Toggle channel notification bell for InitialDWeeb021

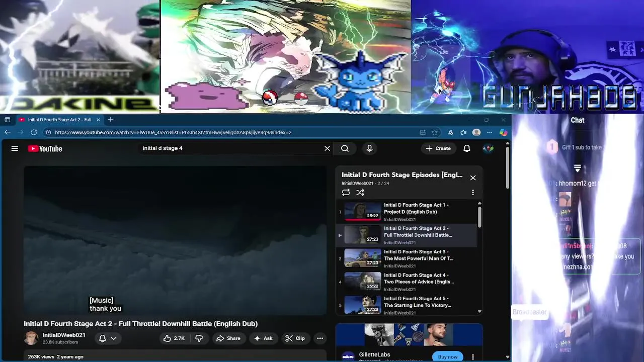(x=103, y=338)
